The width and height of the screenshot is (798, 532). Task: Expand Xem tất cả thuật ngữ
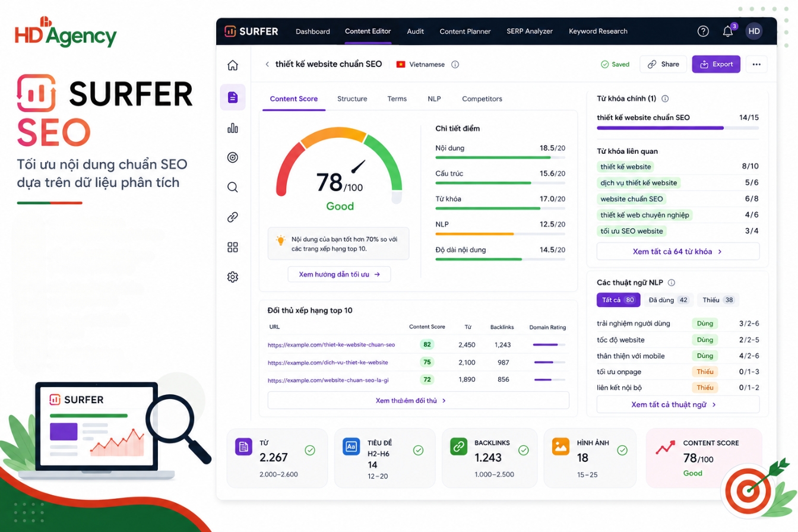point(677,404)
